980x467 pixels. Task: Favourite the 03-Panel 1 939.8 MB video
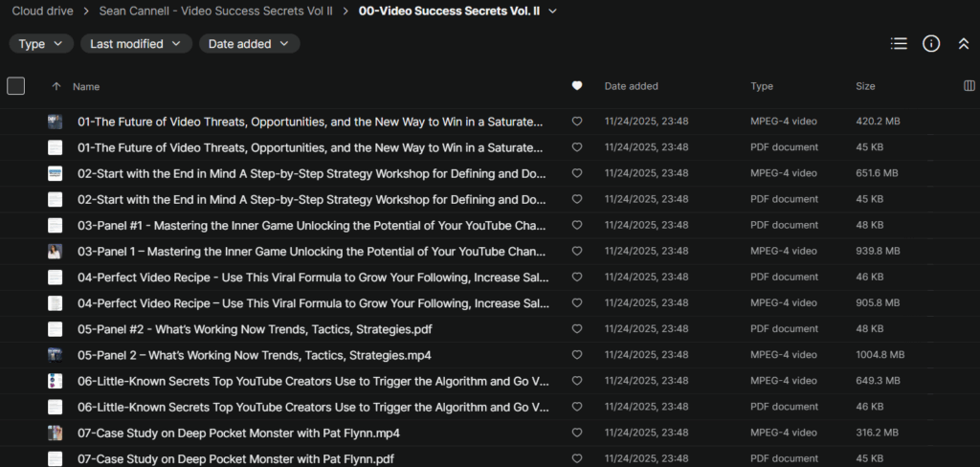pyautogui.click(x=577, y=252)
